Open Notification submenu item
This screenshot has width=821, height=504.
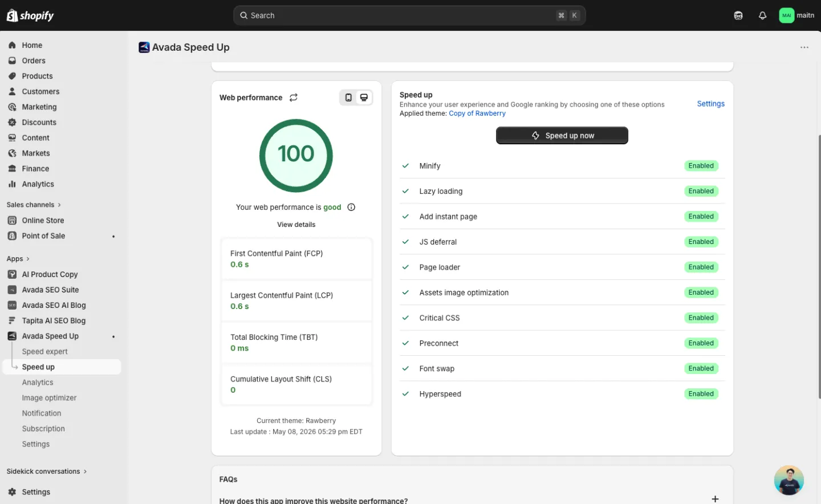[42, 413]
